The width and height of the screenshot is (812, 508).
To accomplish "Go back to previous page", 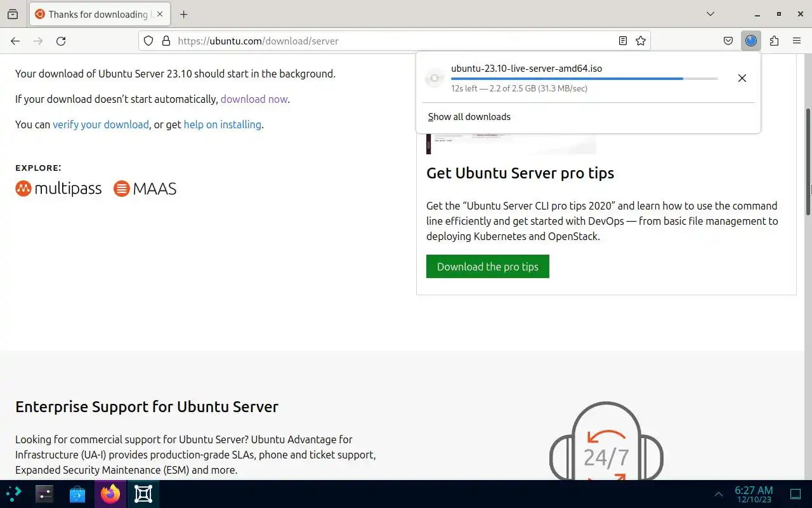I will click(15, 41).
